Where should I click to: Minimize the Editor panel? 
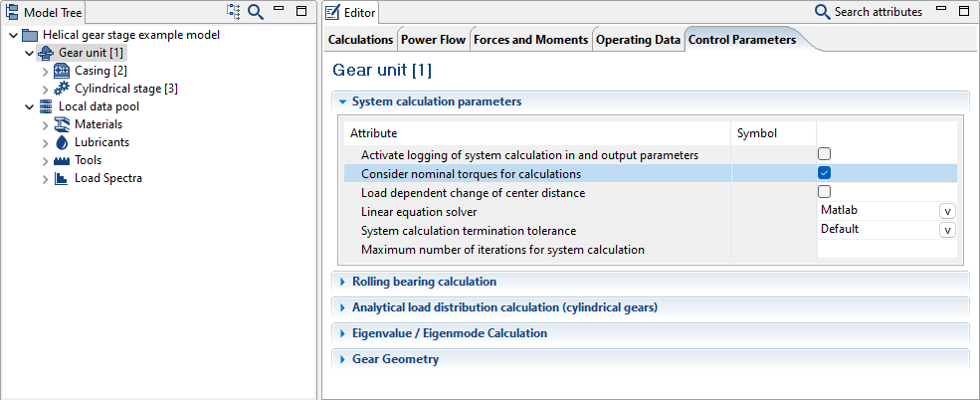941,8
